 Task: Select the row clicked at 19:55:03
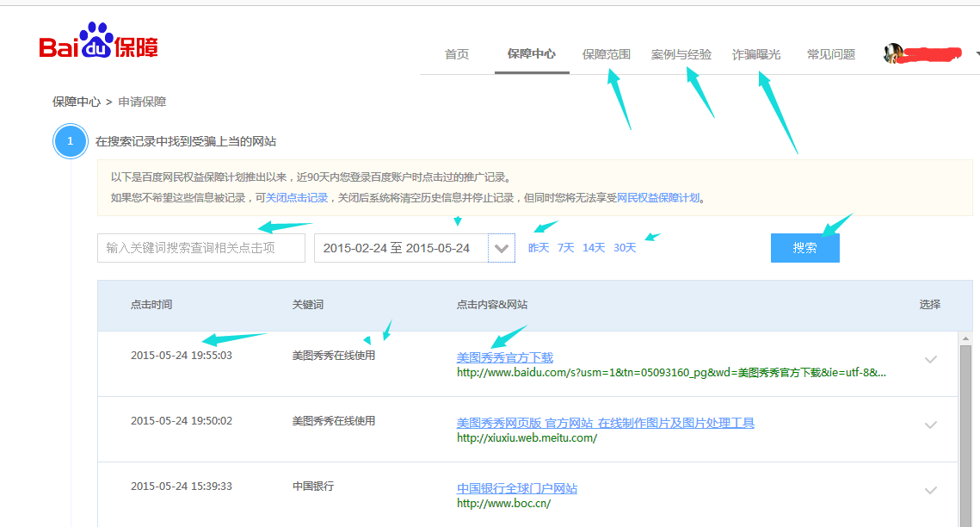tap(931, 359)
